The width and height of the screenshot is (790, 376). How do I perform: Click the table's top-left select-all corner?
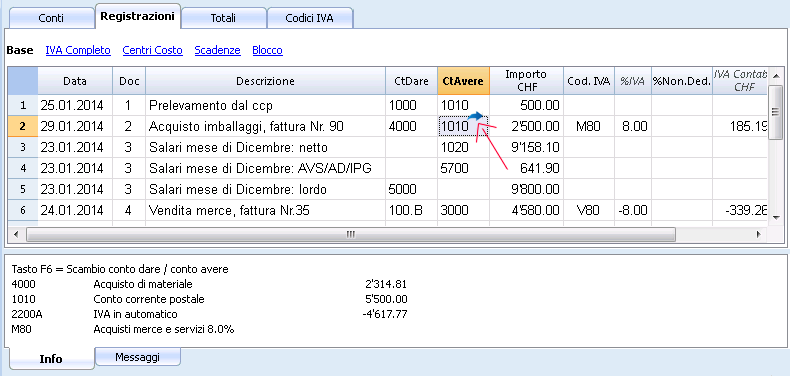(x=22, y=81)
